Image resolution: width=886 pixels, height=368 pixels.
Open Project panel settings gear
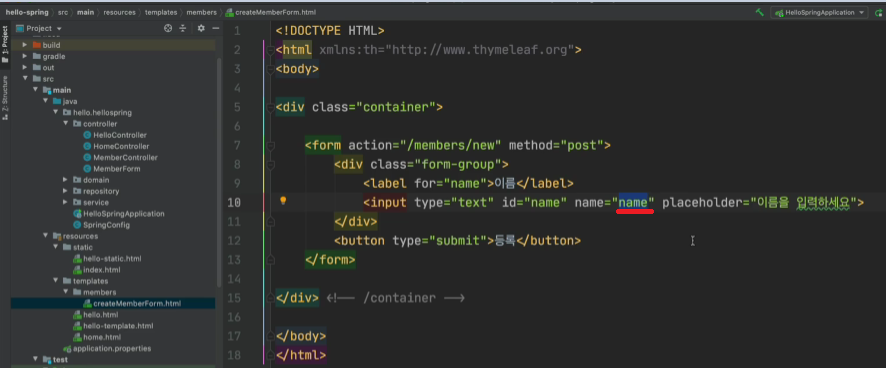click(x=201, y=28)
